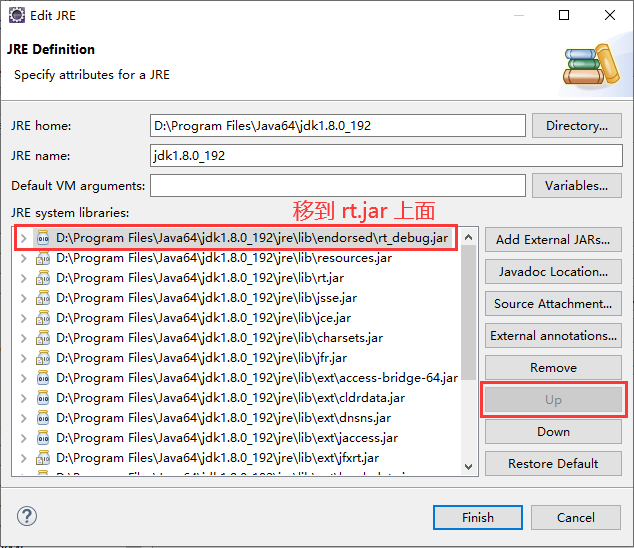This screenshot has width=634, height=548.
Task: Open the Source Attachment dialog
Action: [553, 304]
